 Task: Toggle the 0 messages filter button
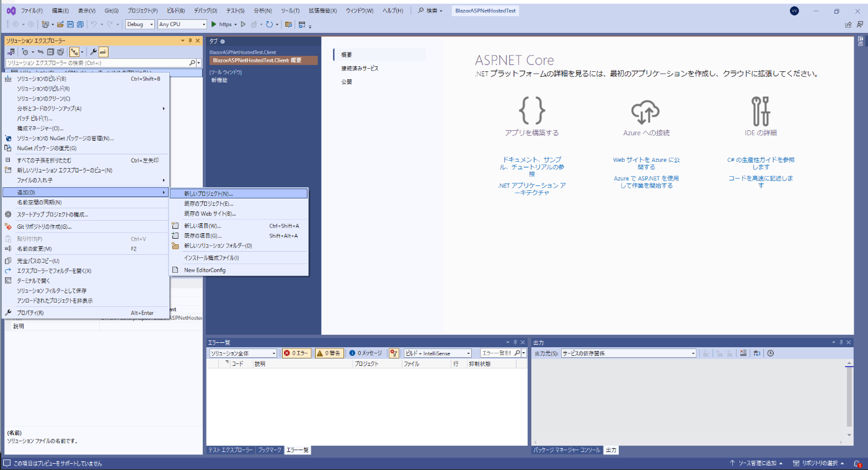tap(366, 353)
